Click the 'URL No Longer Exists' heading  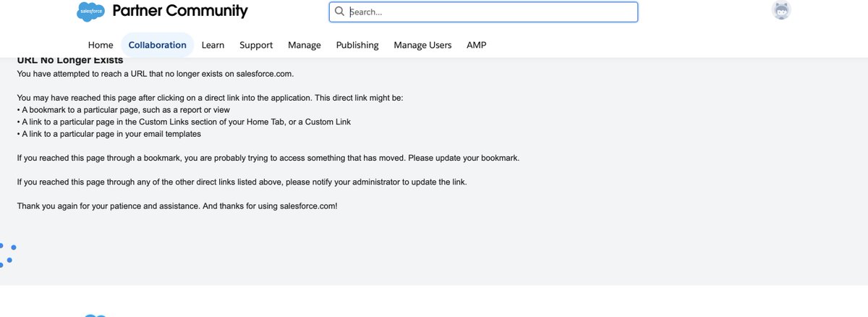coord(70,61)
